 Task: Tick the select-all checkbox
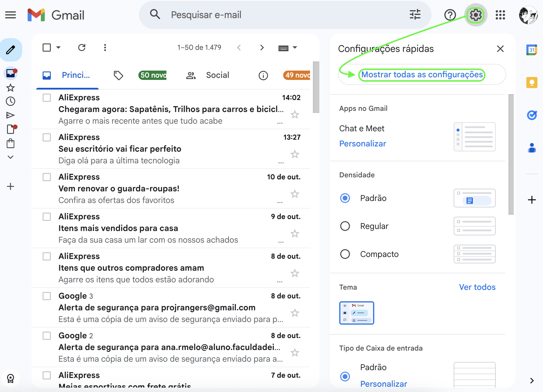(47, 48)
